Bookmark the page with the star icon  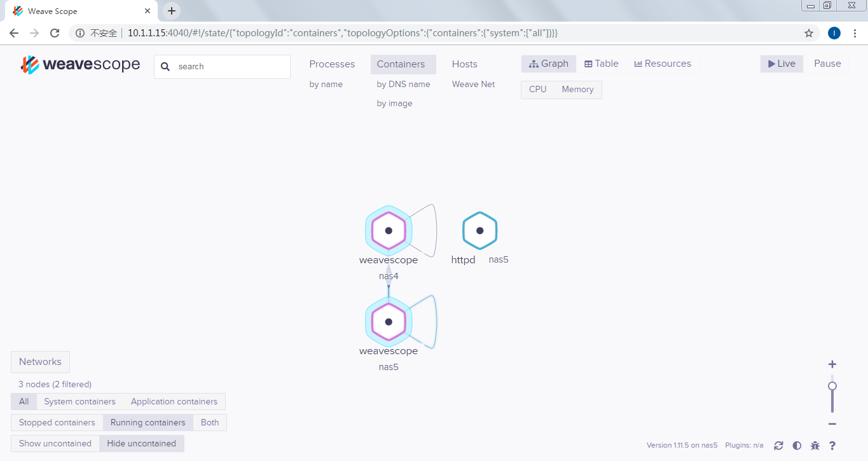(809, 33)
